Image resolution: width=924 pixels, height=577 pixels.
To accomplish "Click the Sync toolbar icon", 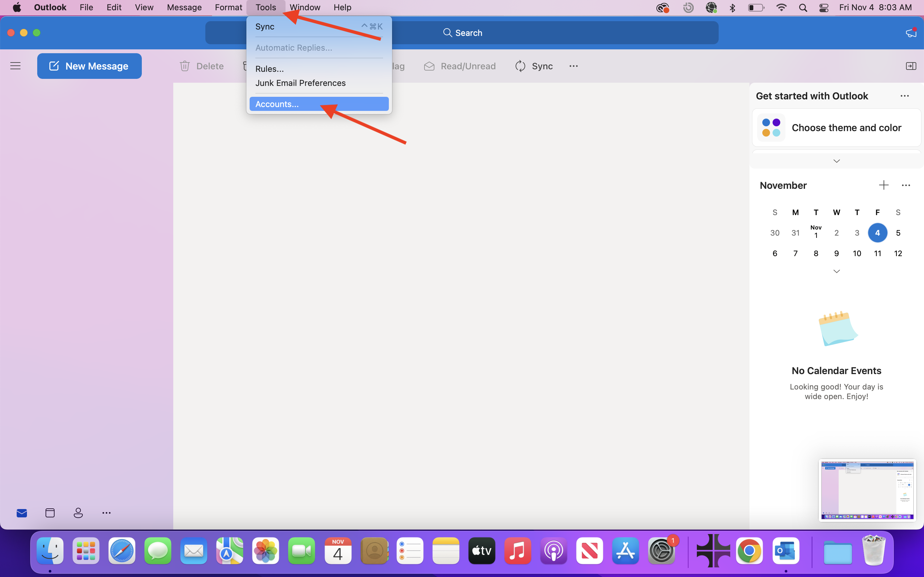I will pos(520,66).
